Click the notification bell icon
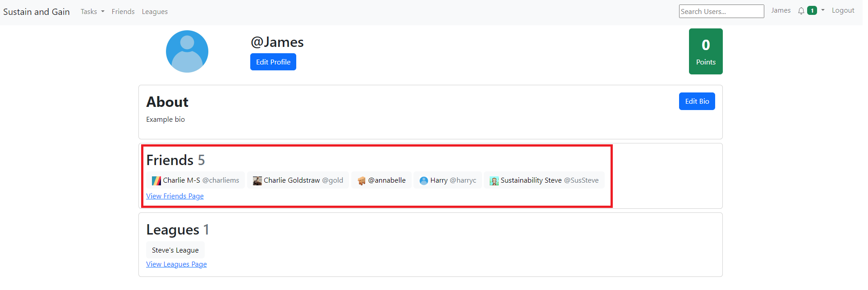868x290 pixels. [801, 11]
